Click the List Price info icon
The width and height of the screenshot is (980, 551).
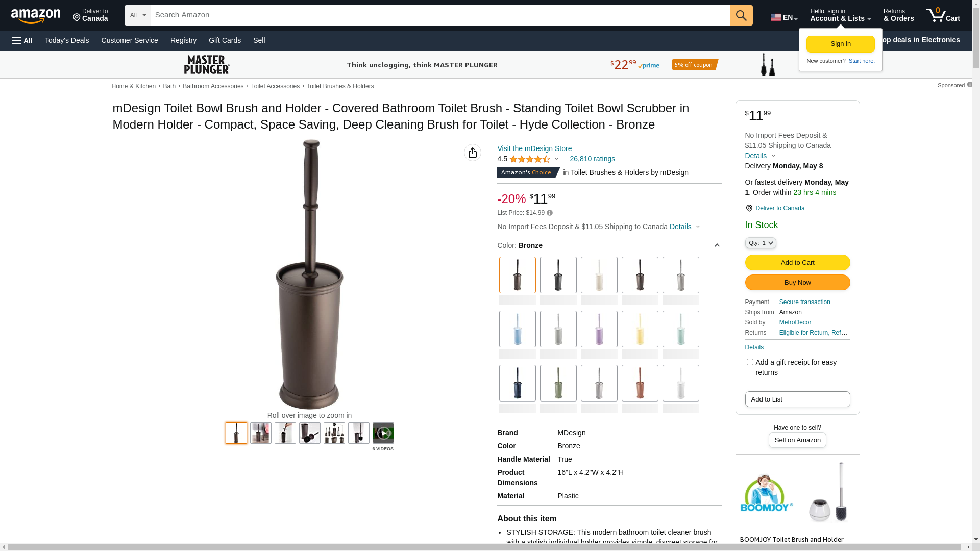tap(550, 213)
